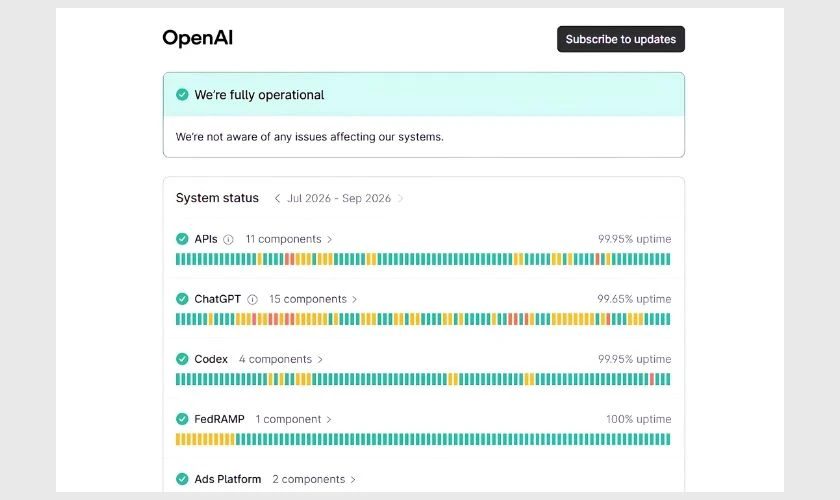Click the APIs label

(x=206, y=239)
